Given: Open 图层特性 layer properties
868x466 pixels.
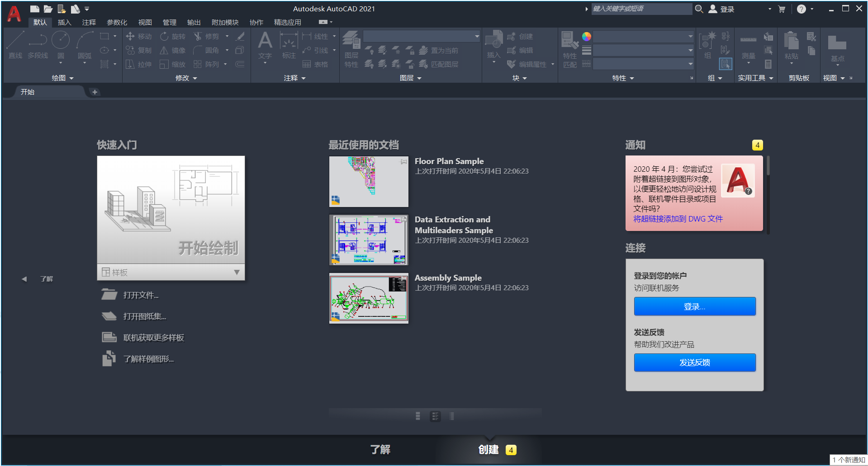Looking at the screenshot, I should click(x=351, y=49).
